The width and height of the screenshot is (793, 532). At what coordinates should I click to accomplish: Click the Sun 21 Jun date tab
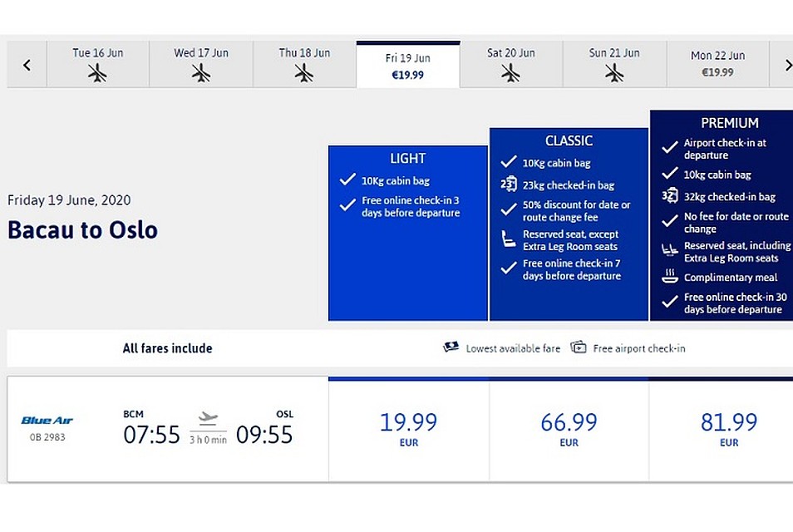pyautogui.click(x=614, y=65)
